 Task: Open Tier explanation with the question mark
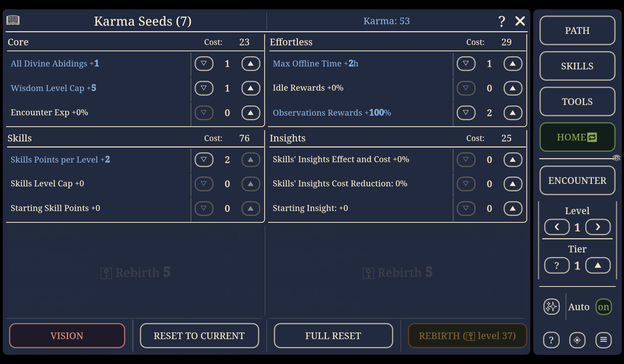[557, 265]
